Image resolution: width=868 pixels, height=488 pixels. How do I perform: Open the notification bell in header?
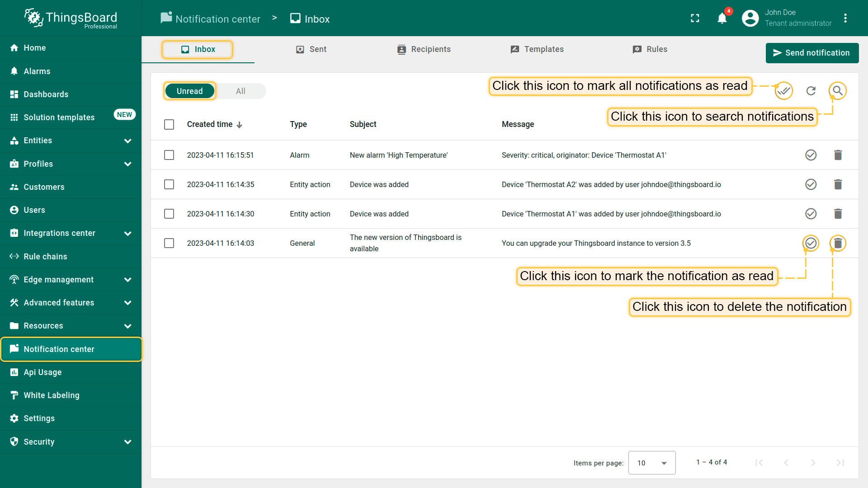tap(722, 18)
